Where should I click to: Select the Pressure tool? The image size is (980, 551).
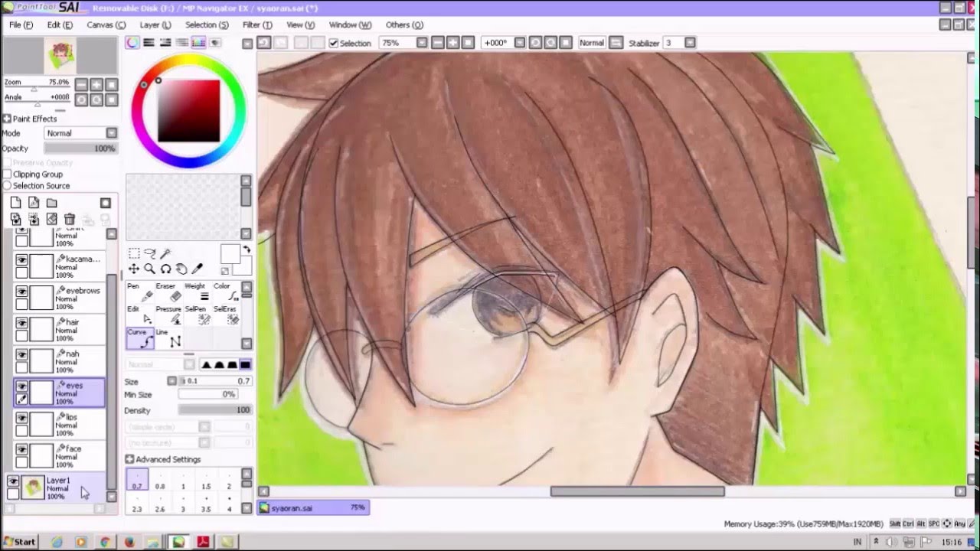[168, 315]
